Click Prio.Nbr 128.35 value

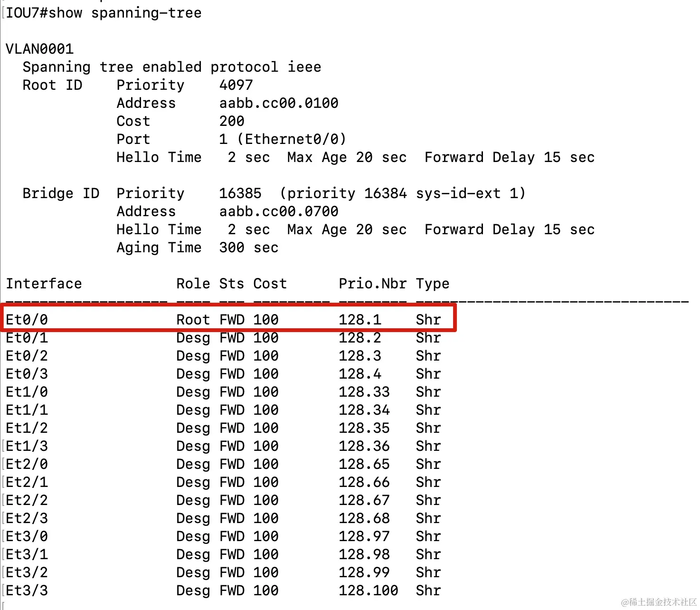coord(364,428)
